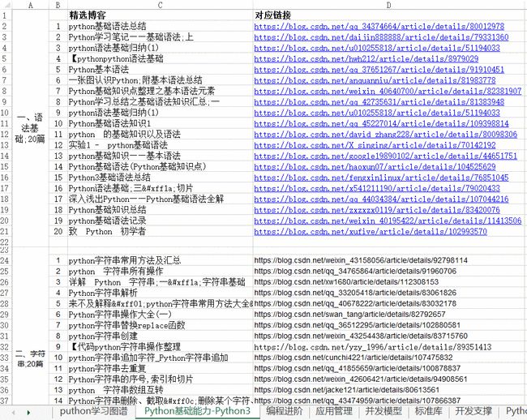Open the qq_34374664 article 80012978 link
Screen dimensions: 527x420
(379, 27)
